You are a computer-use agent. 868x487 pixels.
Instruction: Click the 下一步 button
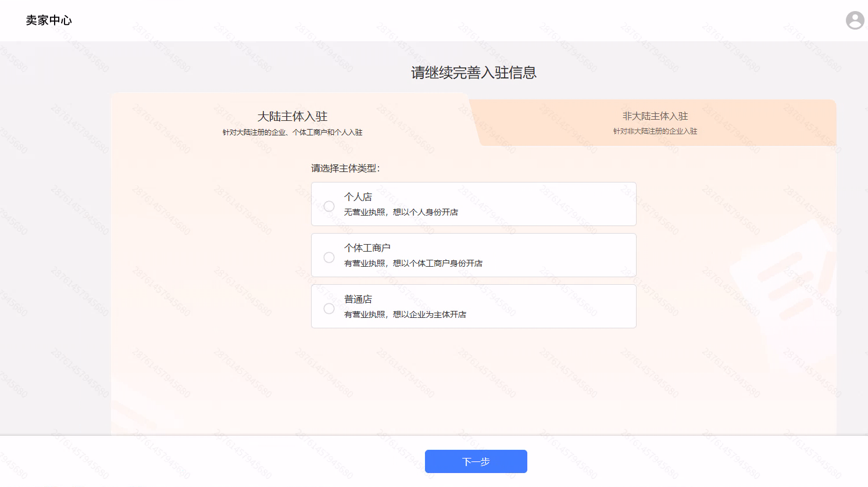476,461
